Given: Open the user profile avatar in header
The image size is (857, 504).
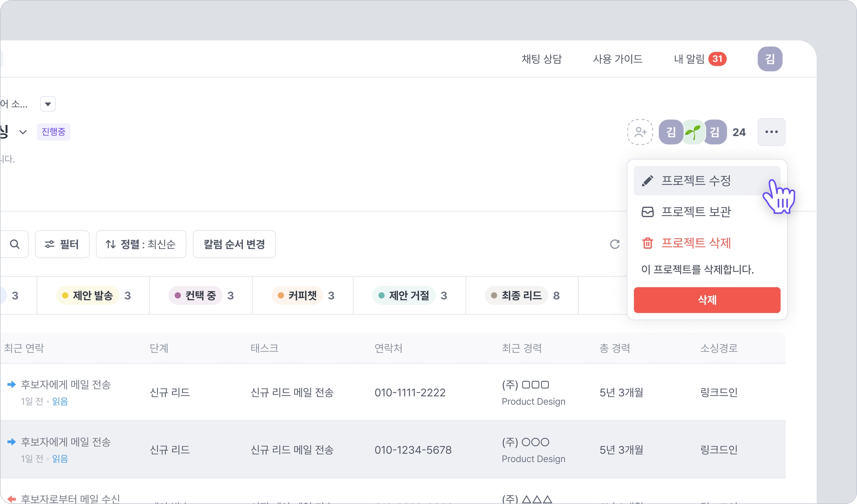Looking at the screenshot, I should [770, 59].
